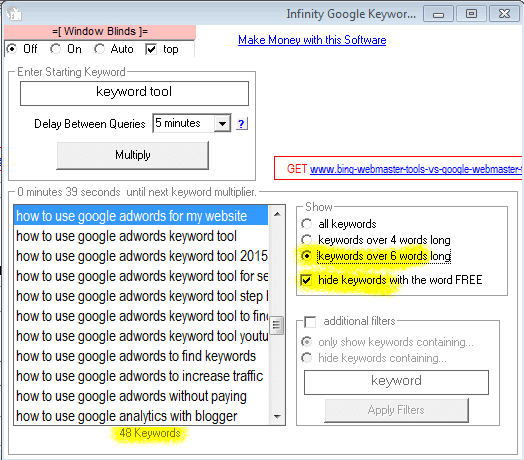Select the 'keyword tool to fin' keyword row
The image size is (524, 460).
point(141,316)
